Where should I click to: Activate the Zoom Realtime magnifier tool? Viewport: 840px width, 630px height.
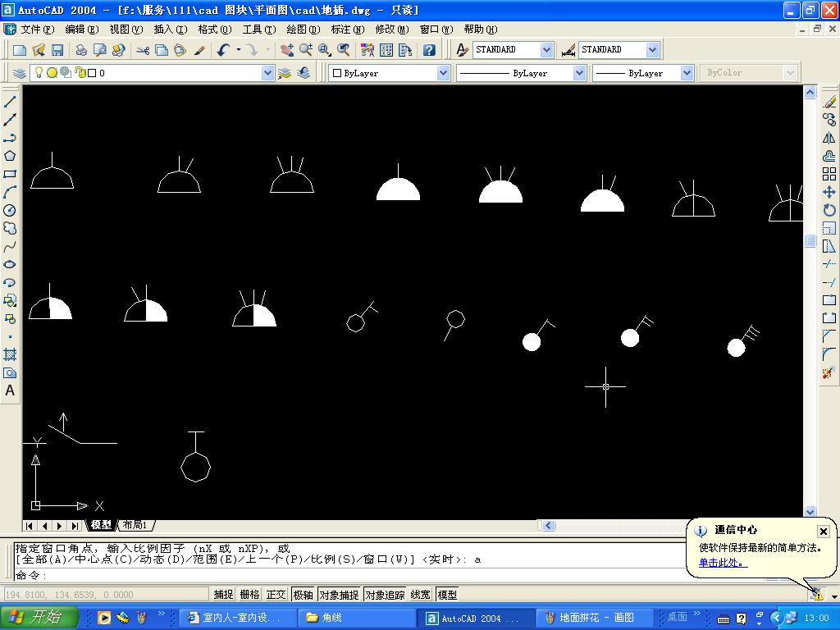306,50
